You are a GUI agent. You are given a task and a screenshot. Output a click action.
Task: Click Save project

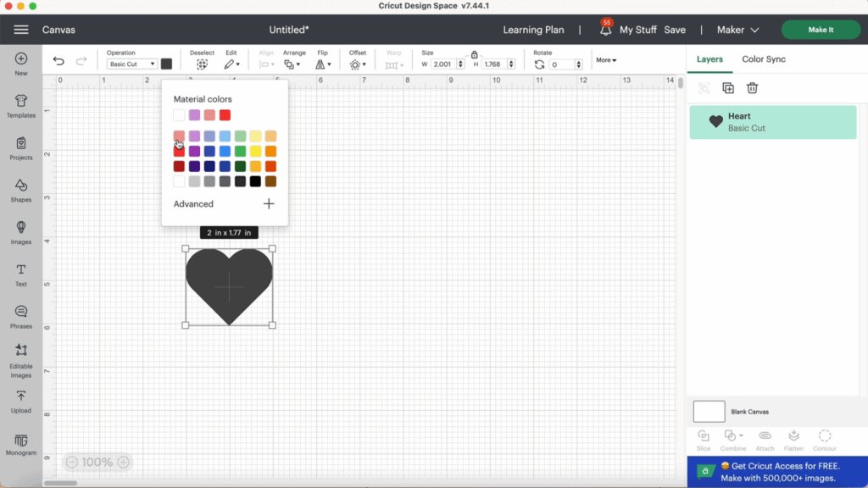click(675, 30)
